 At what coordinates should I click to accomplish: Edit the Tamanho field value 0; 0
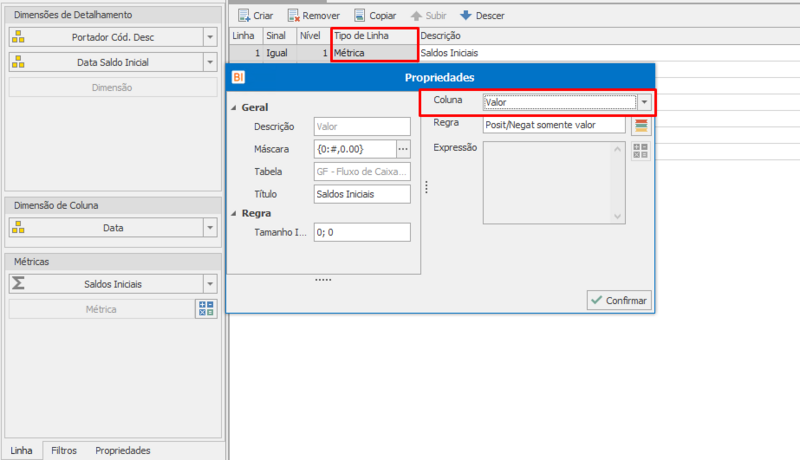(x=362, y=233)
